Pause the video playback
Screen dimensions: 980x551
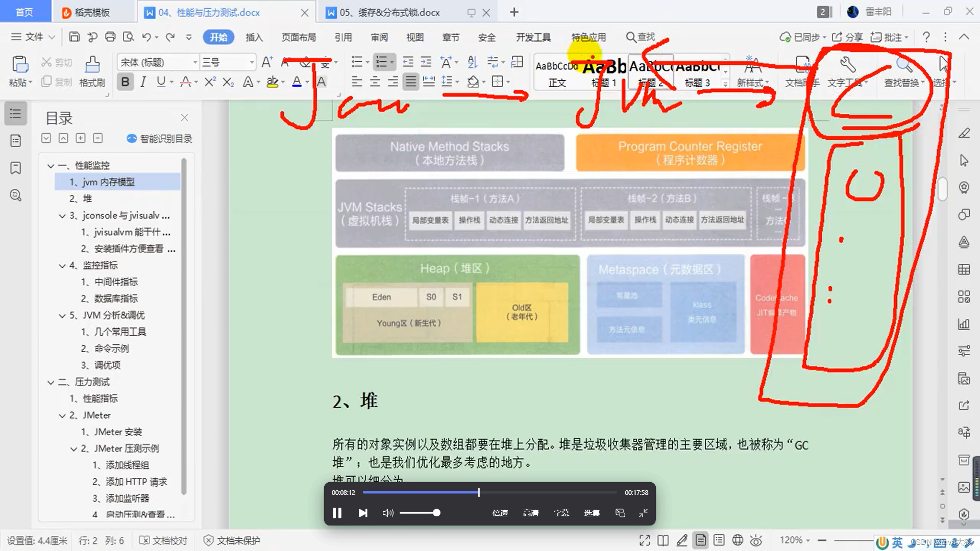tap(337, 513)
